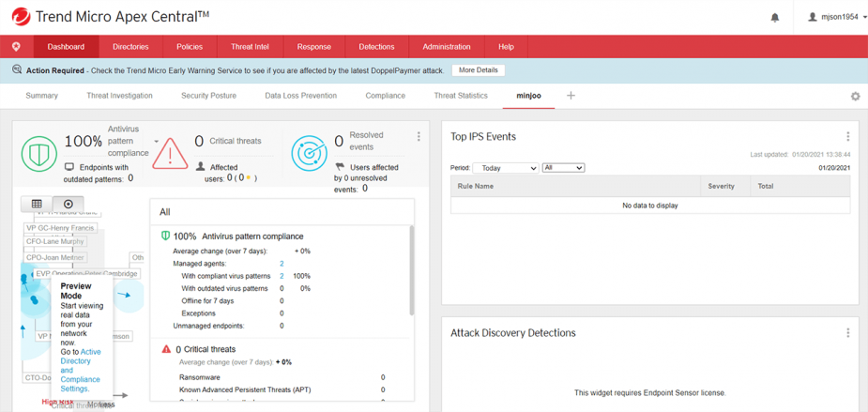
Task: Click the Trend Micro logo icon
Action: tap(21, 17)
